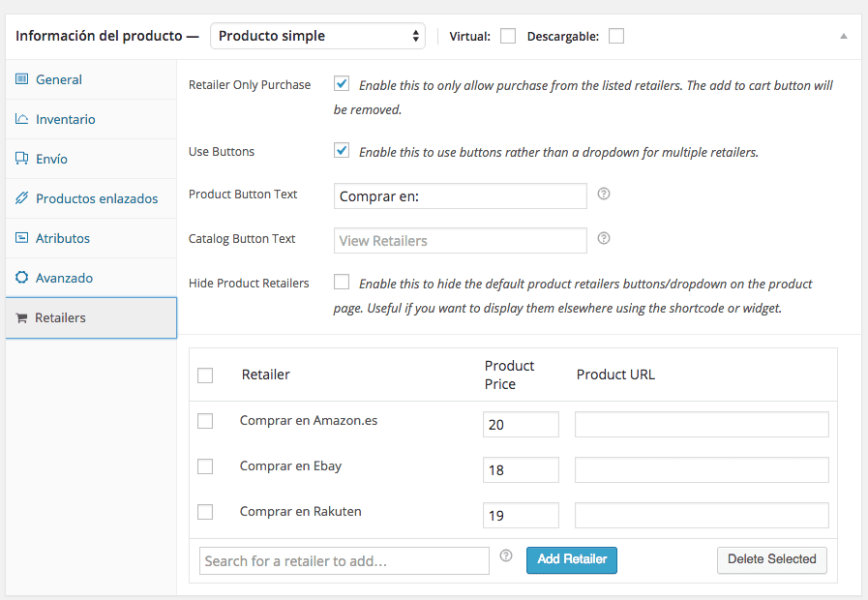Click the Delete Selected button

pyautogui.click(x=771, y=559)
